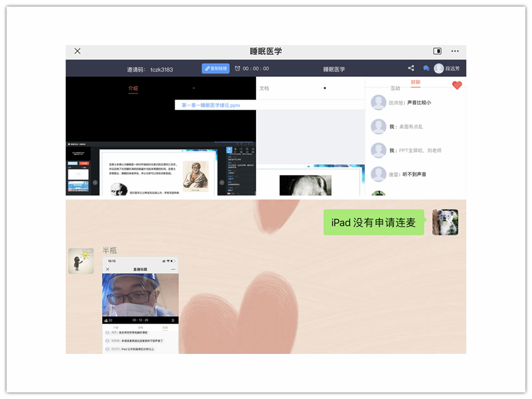Screen dimensions: 532x399
Task: Open the livestream screenshot sent by 半瓶
Action: 140,305
